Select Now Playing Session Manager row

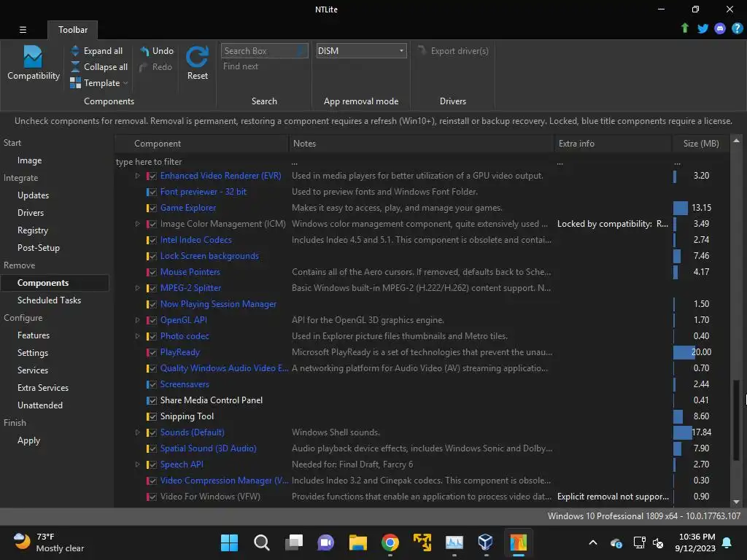[422, 304]
